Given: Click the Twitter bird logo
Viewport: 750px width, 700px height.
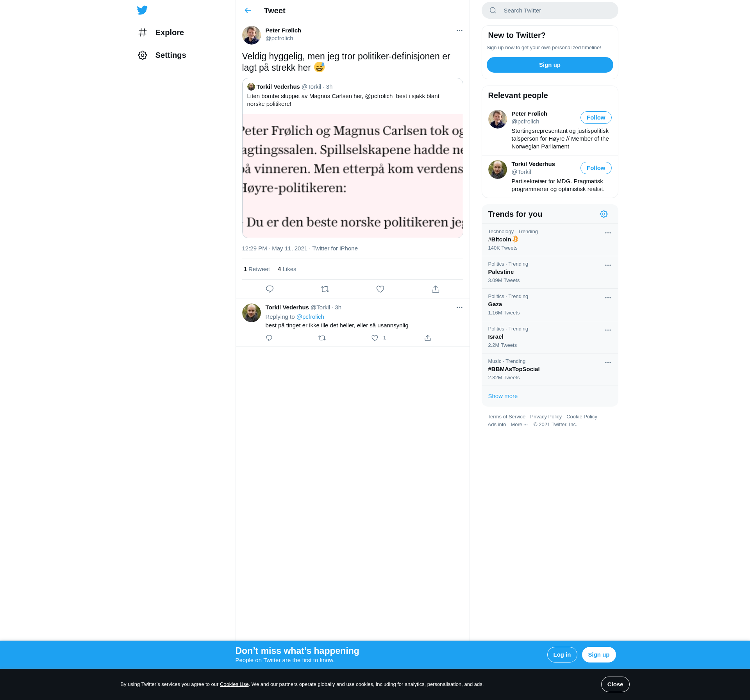Looking at the screenshot, I should point(142,10).
